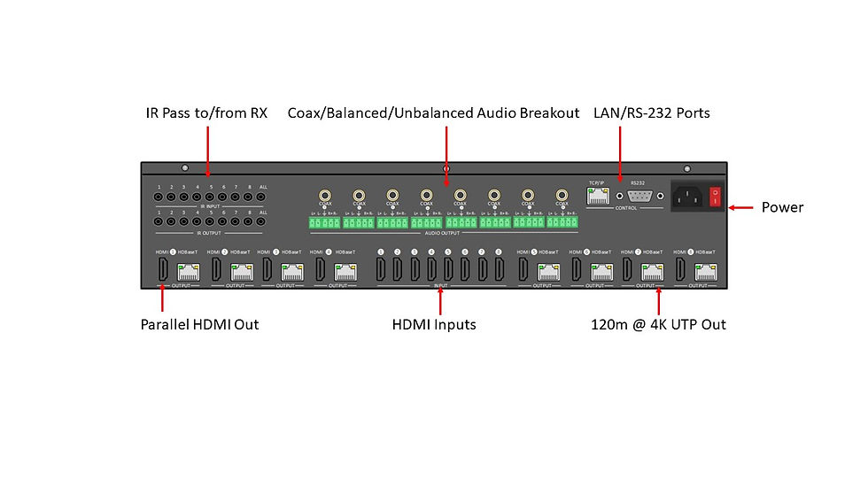Click the 'LAN/RS-232 Ports' label

(652, 113)
